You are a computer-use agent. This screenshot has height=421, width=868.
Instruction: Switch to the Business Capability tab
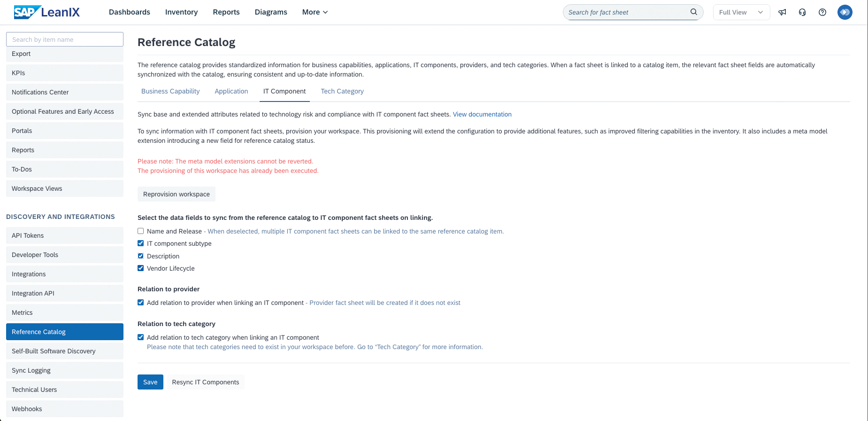[170, 91]
